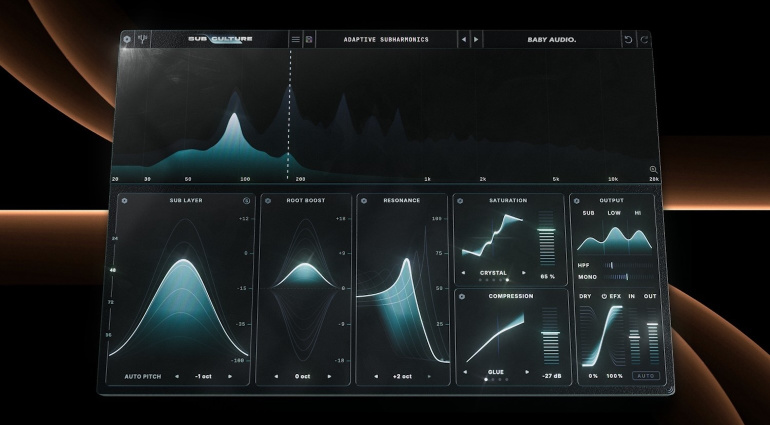Save the current preset with disk icon
770x425 pixels.
coord(309,39)
